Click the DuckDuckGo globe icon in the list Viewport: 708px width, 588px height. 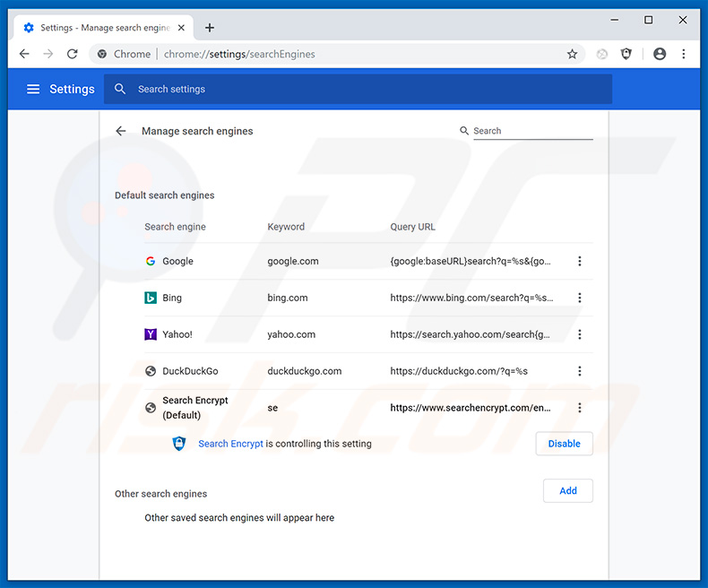[151, 371]
